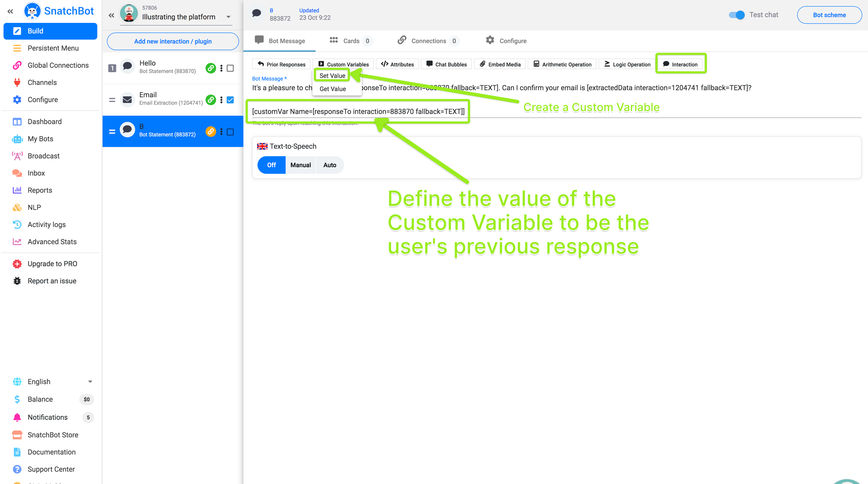Choose Set Value menu item
This screenshot has height=484, width=868.
point(332,76)
